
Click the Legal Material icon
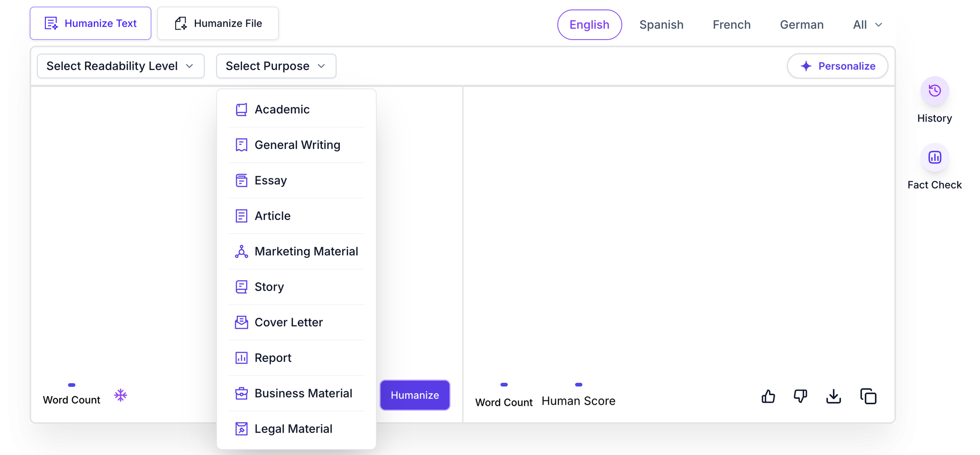tap(242, 429)
